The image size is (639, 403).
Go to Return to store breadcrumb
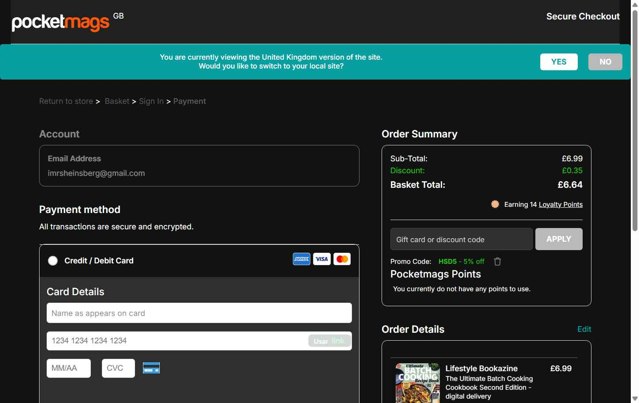coord(66,101)
